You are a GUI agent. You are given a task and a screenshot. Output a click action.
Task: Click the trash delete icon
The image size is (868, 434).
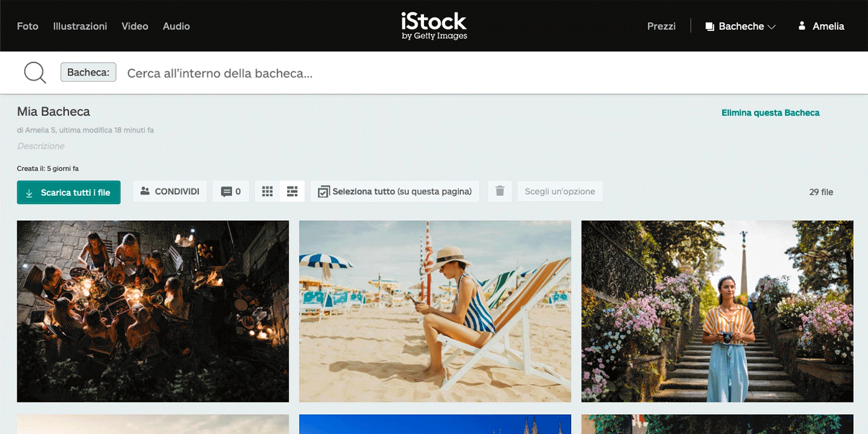click(500, 192)
